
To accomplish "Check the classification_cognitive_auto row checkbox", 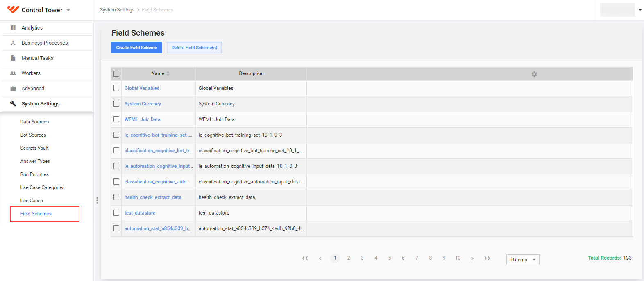I will click(116, 182).
